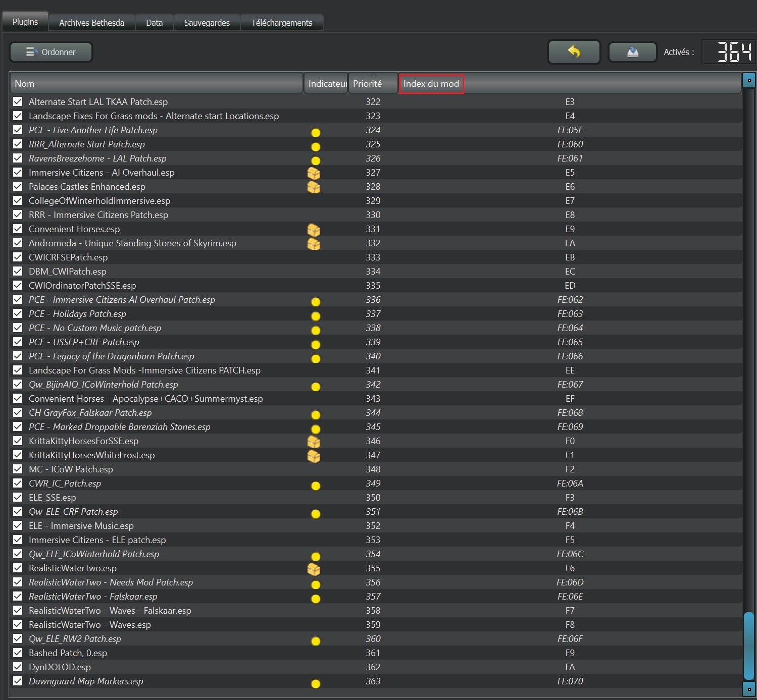757x700 pixels.
Task: Sort by the Priorité column header
Action: (x=373, y=84)
